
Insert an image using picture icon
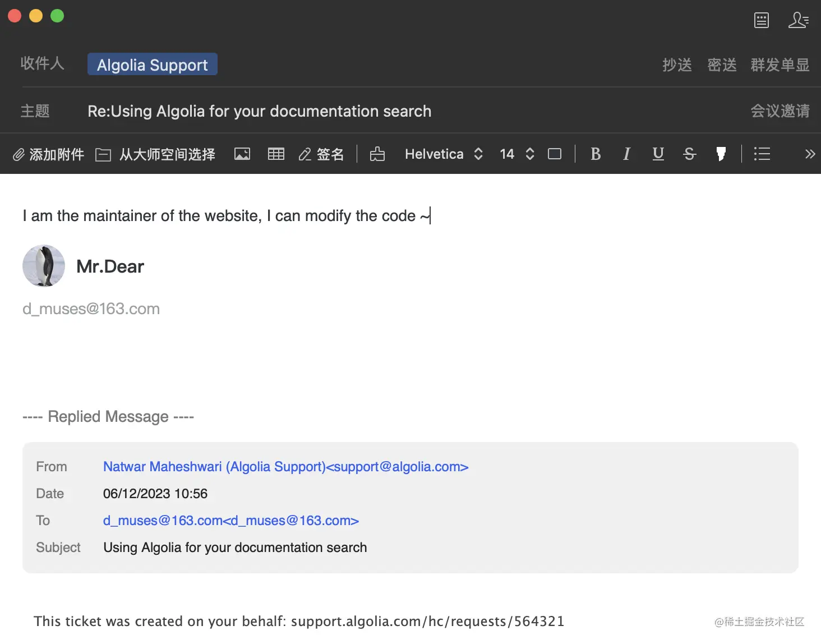pos(242,154)
